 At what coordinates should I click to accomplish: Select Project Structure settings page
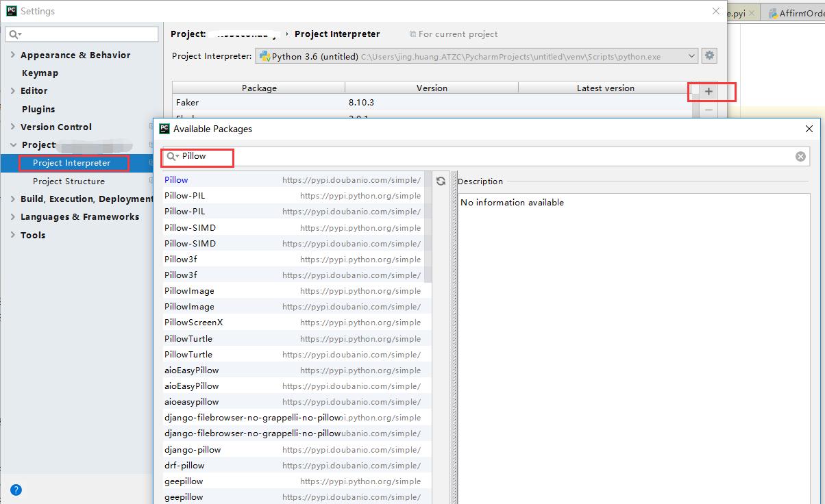[69, 181]
